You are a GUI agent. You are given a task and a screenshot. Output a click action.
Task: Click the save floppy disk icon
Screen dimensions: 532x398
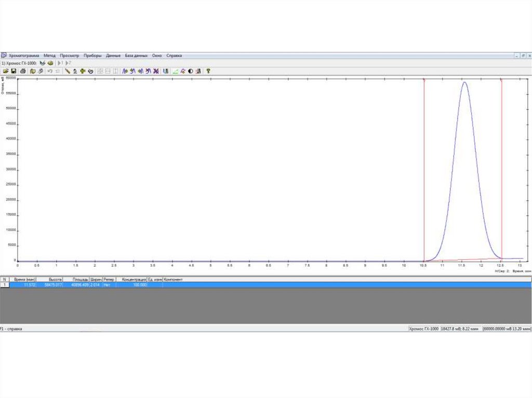coord(14,71)
